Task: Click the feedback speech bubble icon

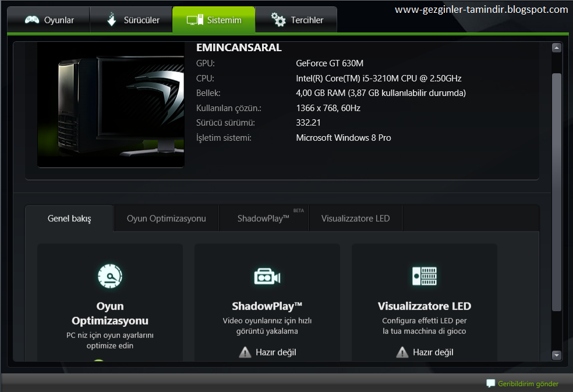Action: [491, 383]
